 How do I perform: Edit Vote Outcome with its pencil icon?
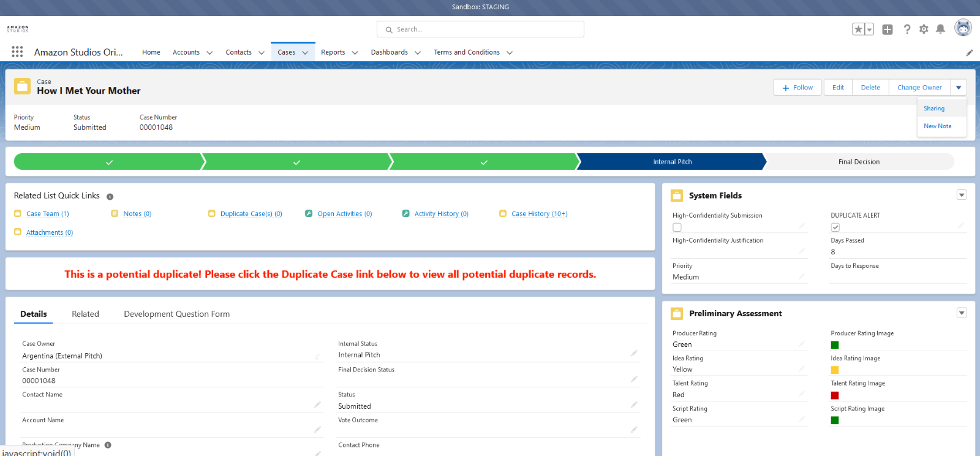point(634,430)
